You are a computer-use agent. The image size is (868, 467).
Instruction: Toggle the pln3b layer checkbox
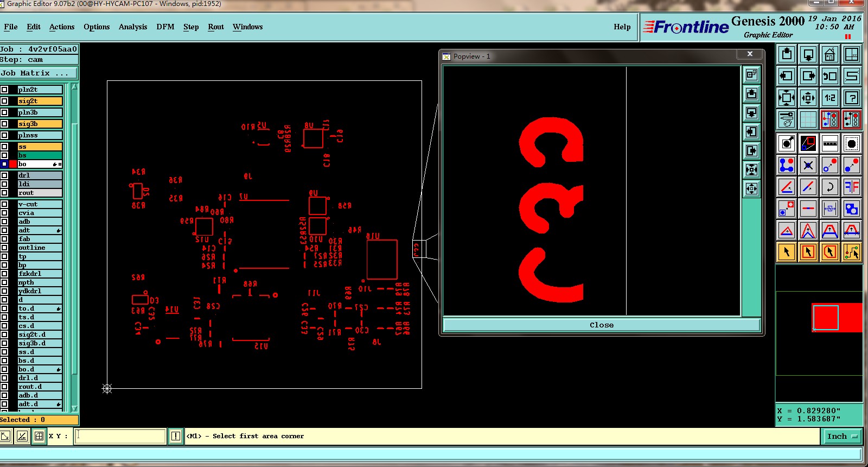coord(4,112)
